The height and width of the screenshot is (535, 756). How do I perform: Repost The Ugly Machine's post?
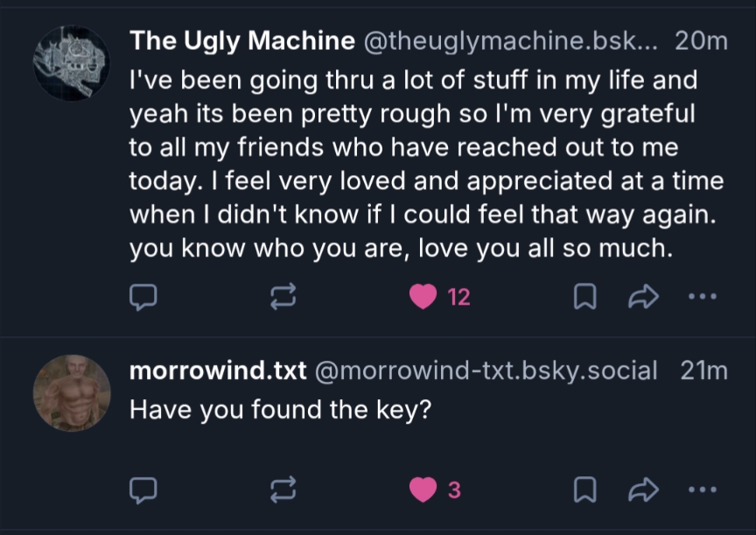click(x=283, y=298)
